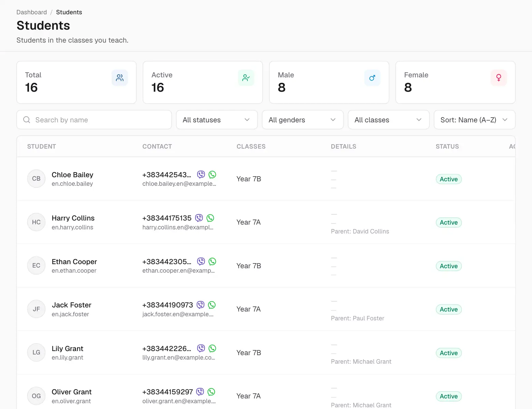Image resolution: width=532 pixels, height=409 pixels.
Task: Click the DETAILS column header
Action: click(x=343, y=147)
